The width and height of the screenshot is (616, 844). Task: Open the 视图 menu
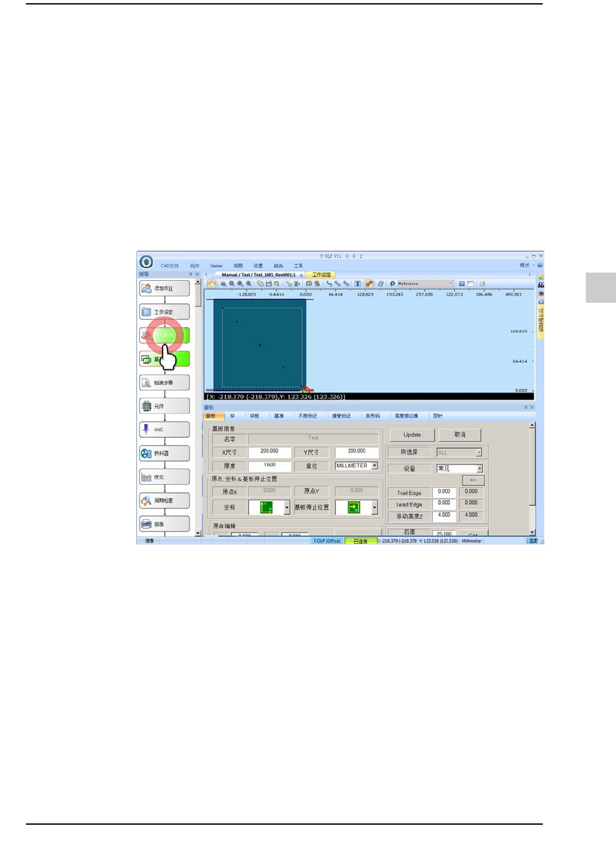coord(238,265)
